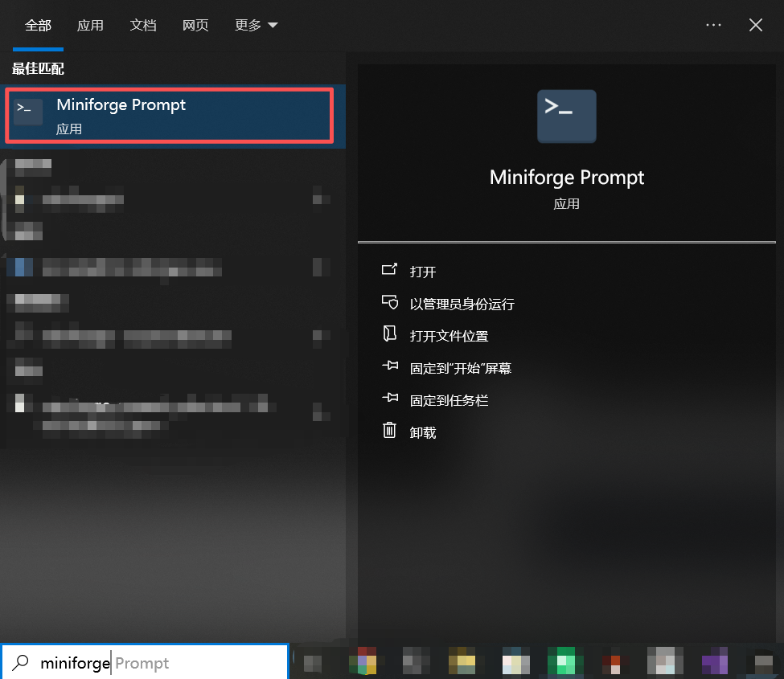Viewport: 784px width, 679px height.
Task: Click the terminal icon beside Miniforge Prompt result
Action: pyautogui.click(x=28, y=111)
